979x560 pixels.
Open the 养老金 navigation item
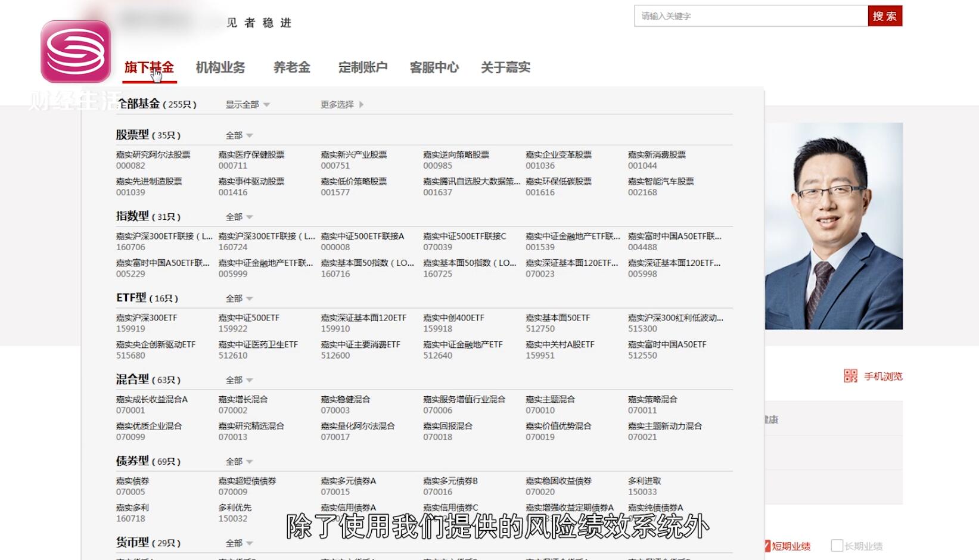click(291, 67)
